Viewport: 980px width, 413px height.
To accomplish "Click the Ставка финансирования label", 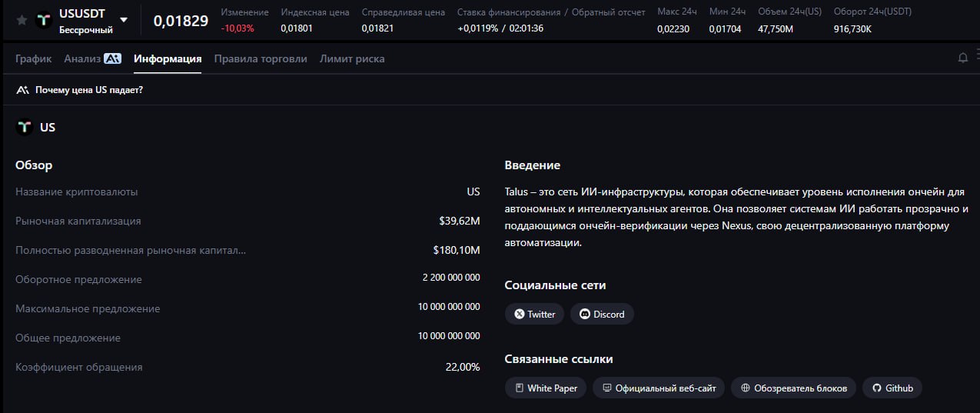I will (x=508, y=12).
